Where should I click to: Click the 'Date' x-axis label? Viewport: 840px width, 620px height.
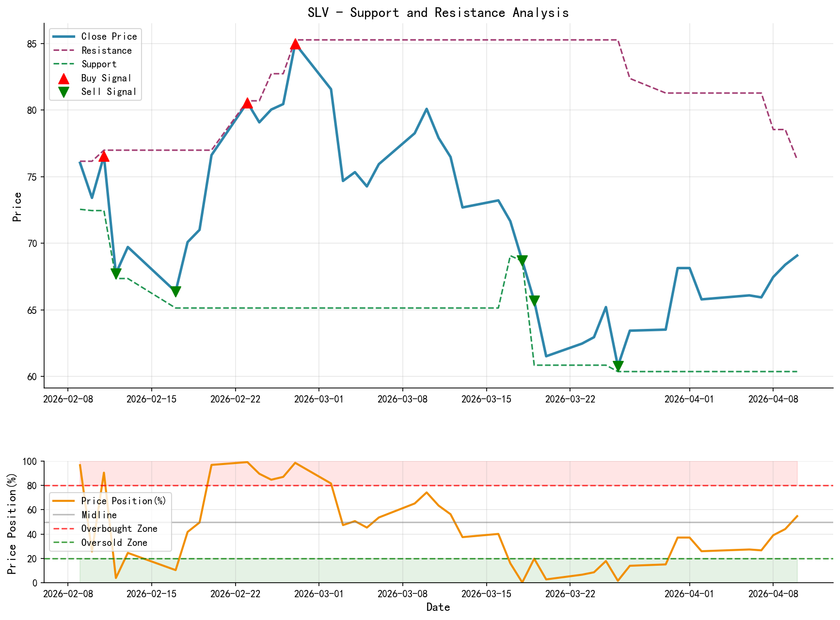(x=438, y=607)
